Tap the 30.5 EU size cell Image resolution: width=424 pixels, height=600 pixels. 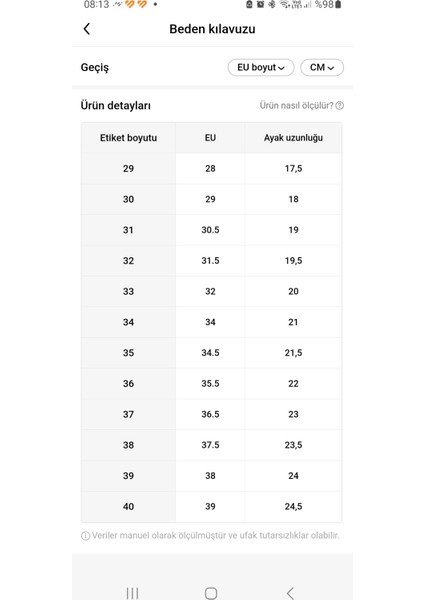[x=210, y=230]
